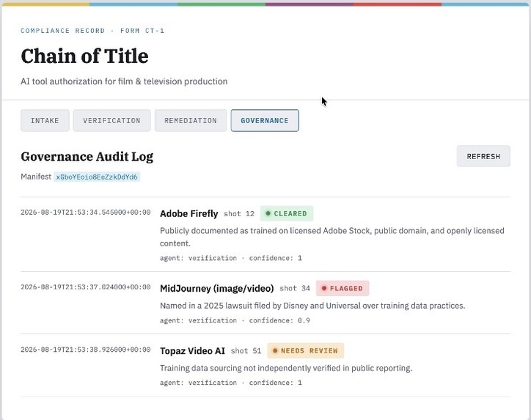Click the Governance Audit Log heading
Viewport: 531px width, 420px height.
(87, 157)
